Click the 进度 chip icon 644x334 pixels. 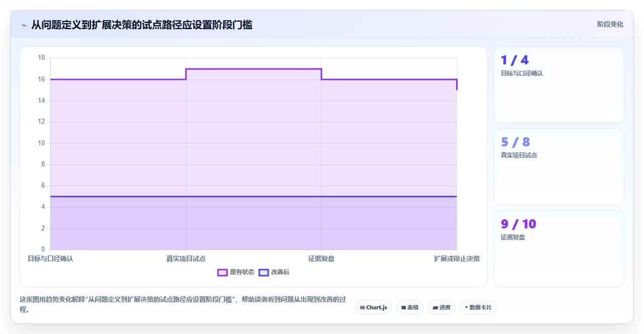(x=435, y=307)
